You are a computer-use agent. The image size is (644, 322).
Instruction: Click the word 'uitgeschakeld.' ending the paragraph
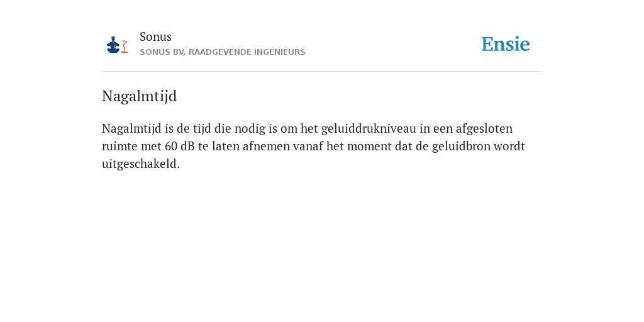[141, 164]
